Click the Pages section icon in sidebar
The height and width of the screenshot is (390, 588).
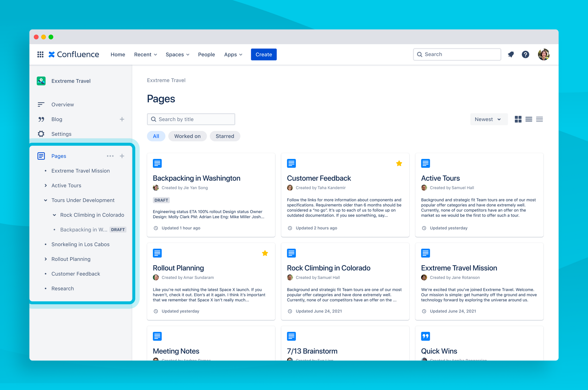40,156
